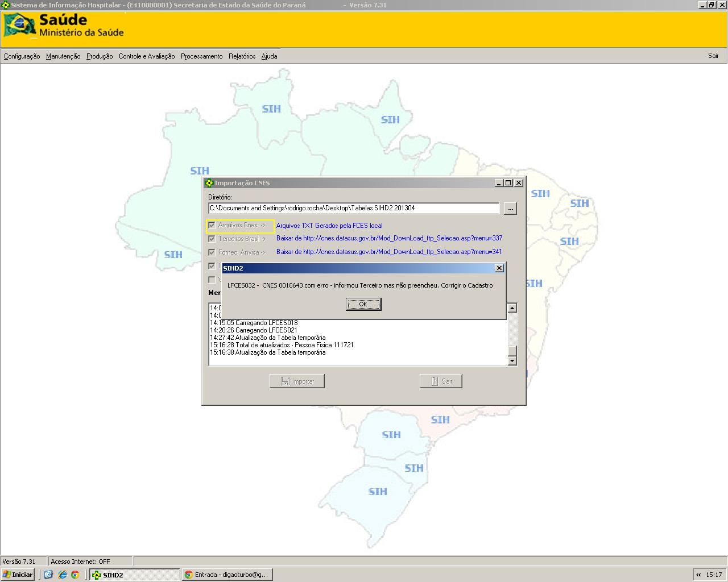Launch Google Chrome from the quick launch bar

click(75, 575)
